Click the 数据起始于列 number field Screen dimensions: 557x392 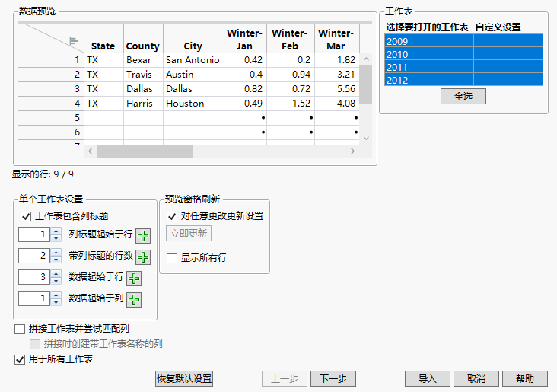coord(34,298)
